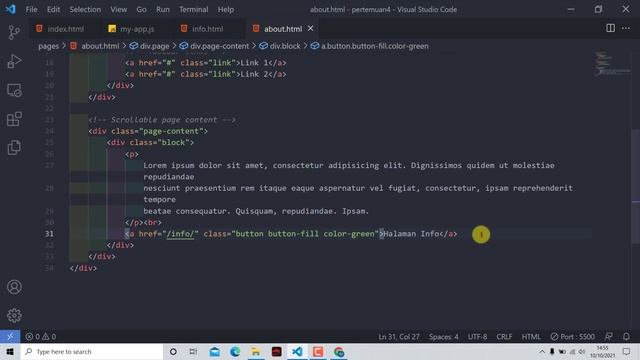Click the code minimap preview
This screenshot has width=640, height=360.
coord(611,64)
